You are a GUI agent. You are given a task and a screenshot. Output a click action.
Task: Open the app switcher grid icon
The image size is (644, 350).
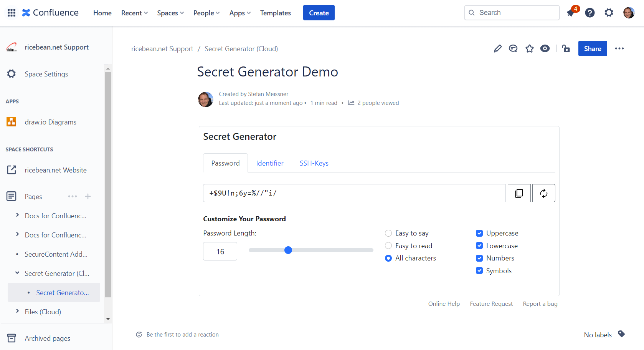[12, 13]
